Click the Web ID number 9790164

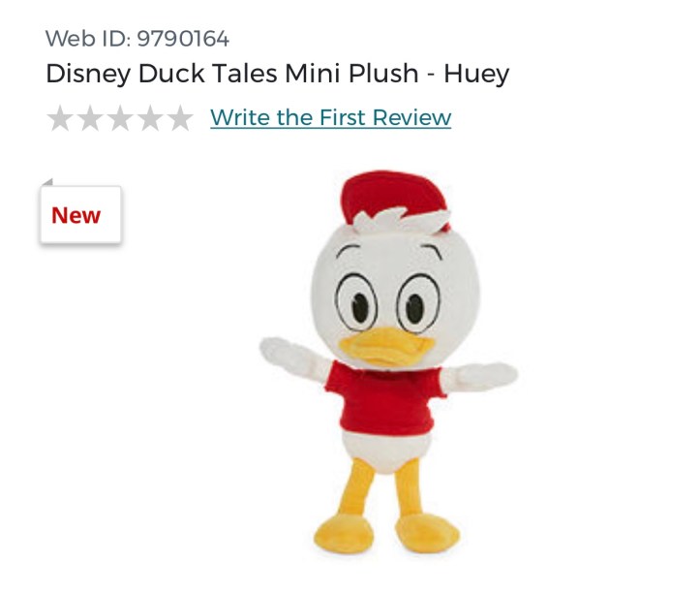point(183,39)
